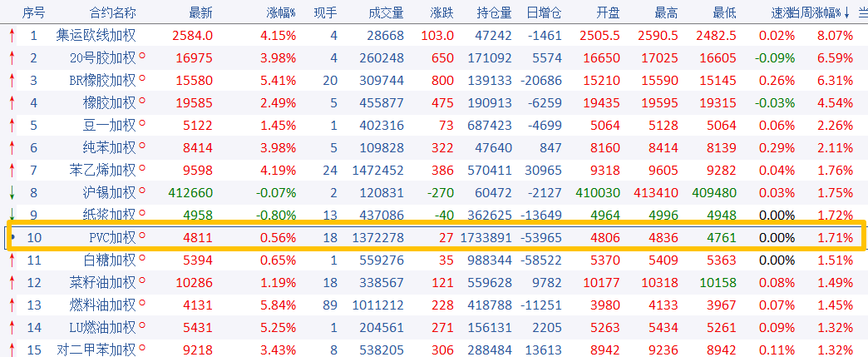Click the 持仓量 column header
Image resolution: width=868 pixels, height=357 pixels.
pyautogui.click(x=495, y=13)
